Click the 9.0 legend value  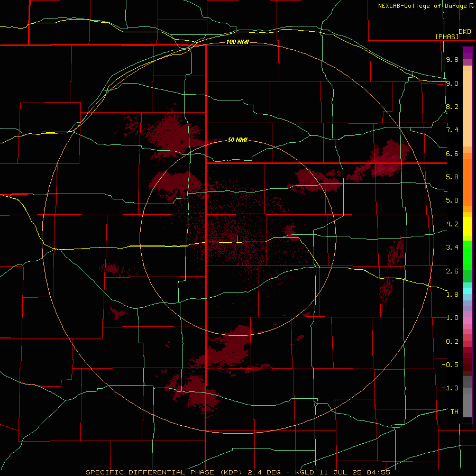tap(452, 83)
